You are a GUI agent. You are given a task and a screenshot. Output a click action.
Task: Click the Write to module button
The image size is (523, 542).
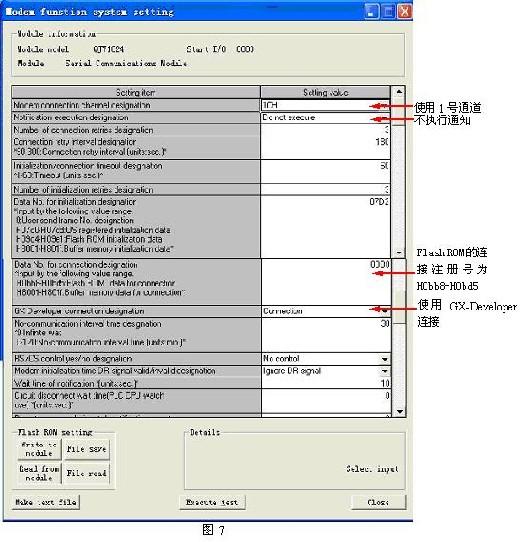39,449
